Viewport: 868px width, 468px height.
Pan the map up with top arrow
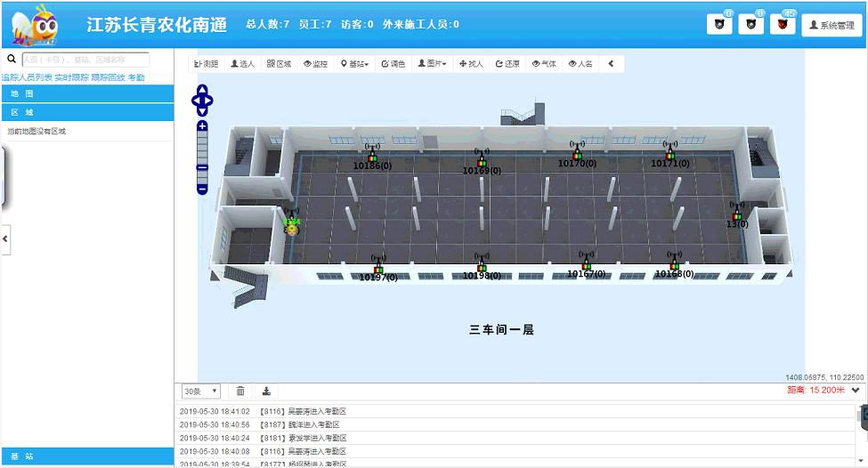pyautogui.click(x=202, y=88)
